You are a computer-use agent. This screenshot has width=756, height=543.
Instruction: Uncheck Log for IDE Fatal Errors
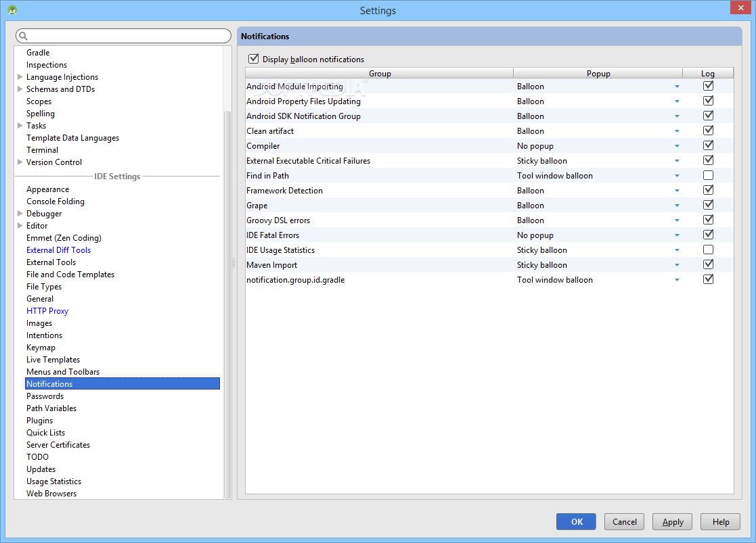[708, 235]
